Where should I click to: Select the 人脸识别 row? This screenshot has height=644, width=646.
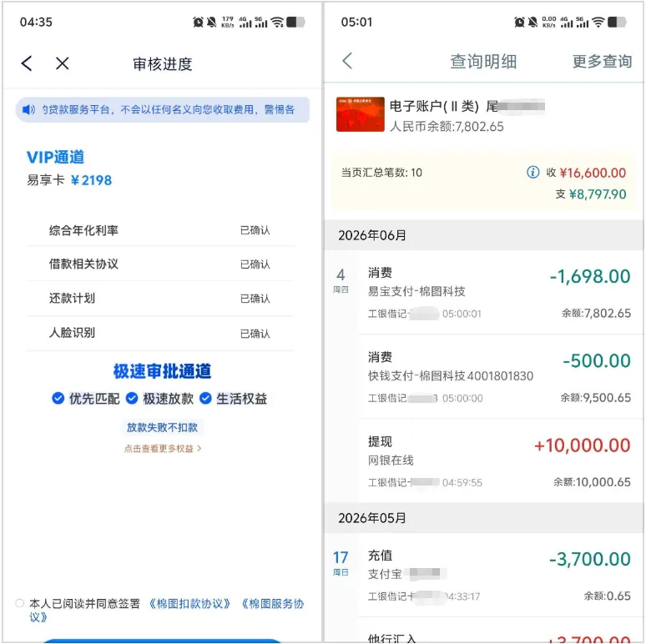161,333
